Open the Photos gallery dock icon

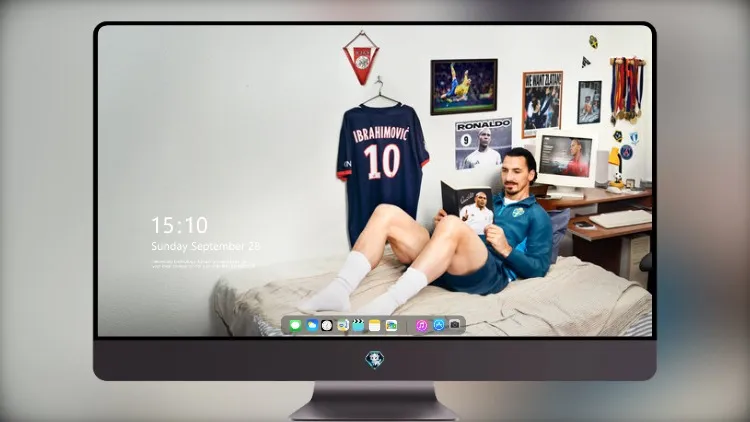[391, 326]
